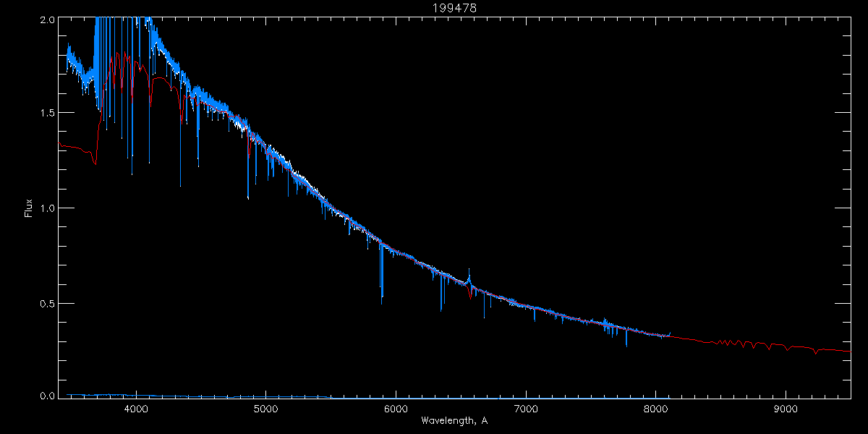Click the 0.0 y-axis tick label

coord(47,396)
